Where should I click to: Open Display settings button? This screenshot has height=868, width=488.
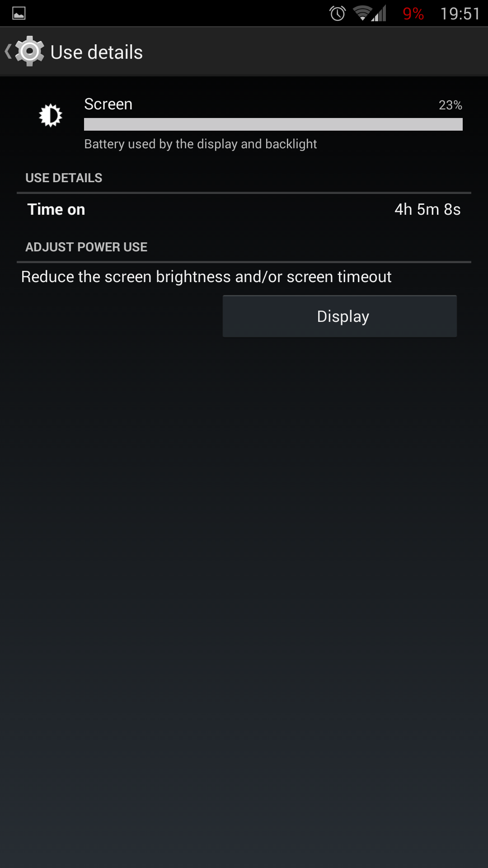coord(340,316)
